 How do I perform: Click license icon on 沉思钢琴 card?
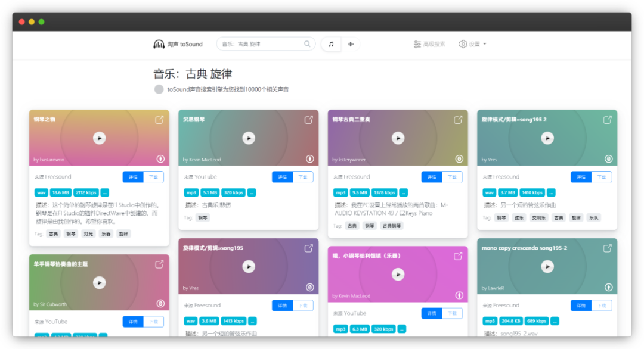tap(309, 159)
